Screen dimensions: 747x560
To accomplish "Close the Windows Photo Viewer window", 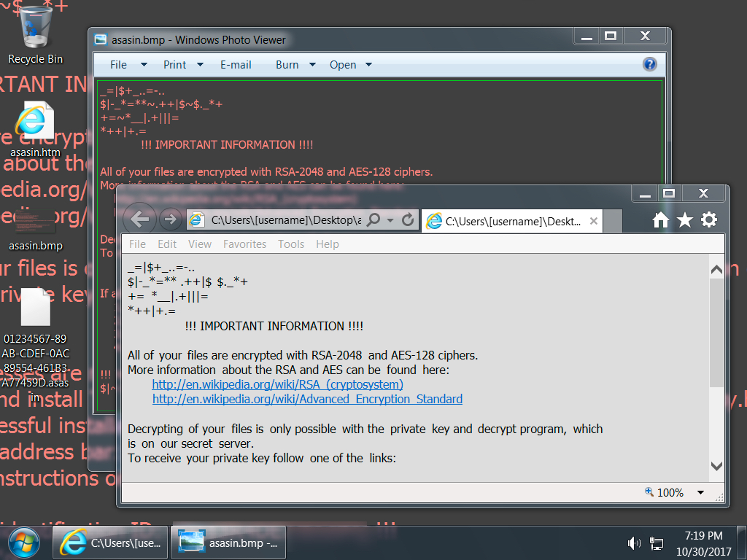I will point(645,36).
